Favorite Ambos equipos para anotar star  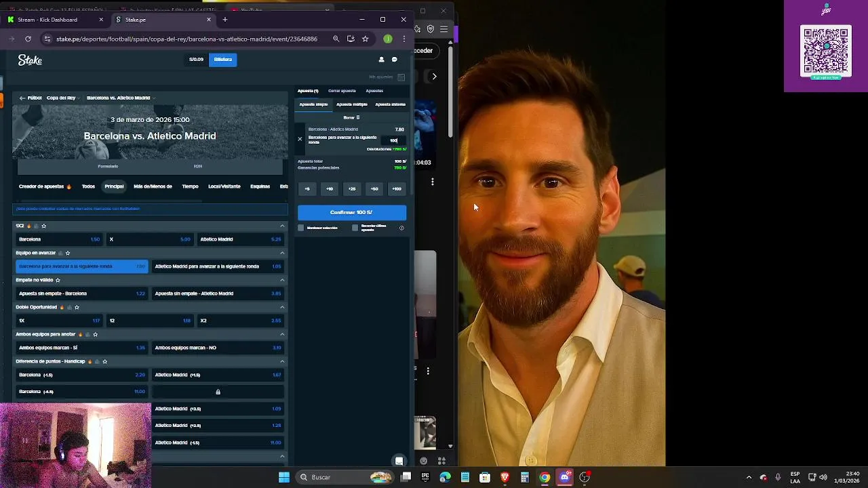point(95,334)
